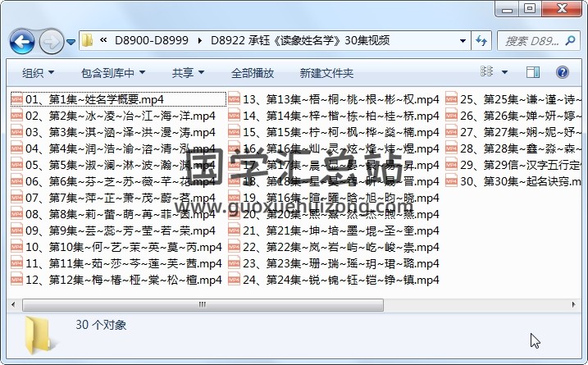
Task: Click MP4 icon of file 30、第30集
Action: pos(452,181)
